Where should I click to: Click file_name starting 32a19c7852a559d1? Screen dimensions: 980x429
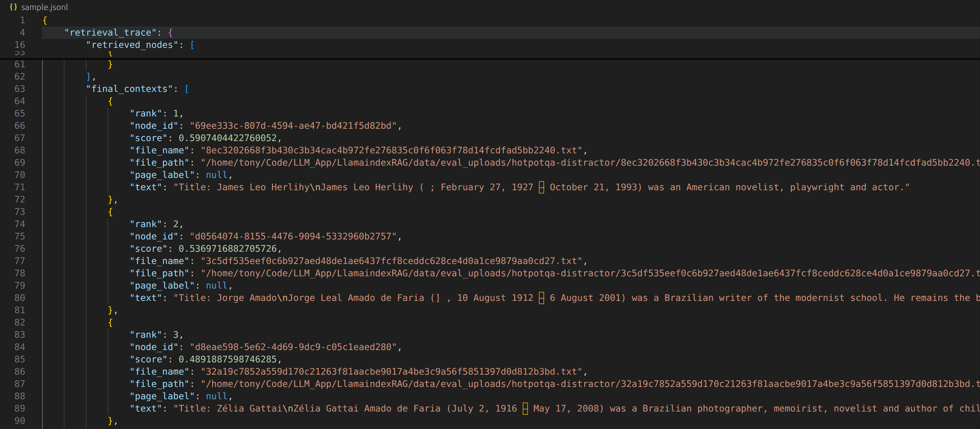pos(392,372)
